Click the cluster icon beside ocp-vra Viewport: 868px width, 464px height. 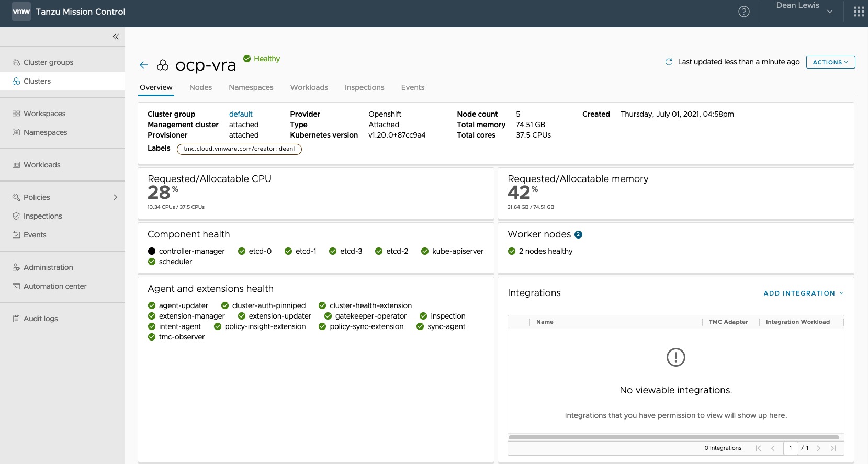(x=163, y=65)
